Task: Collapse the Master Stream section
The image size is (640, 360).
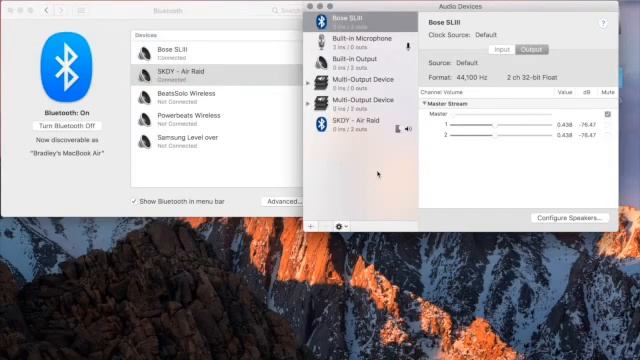Action: tap(424, 104)
